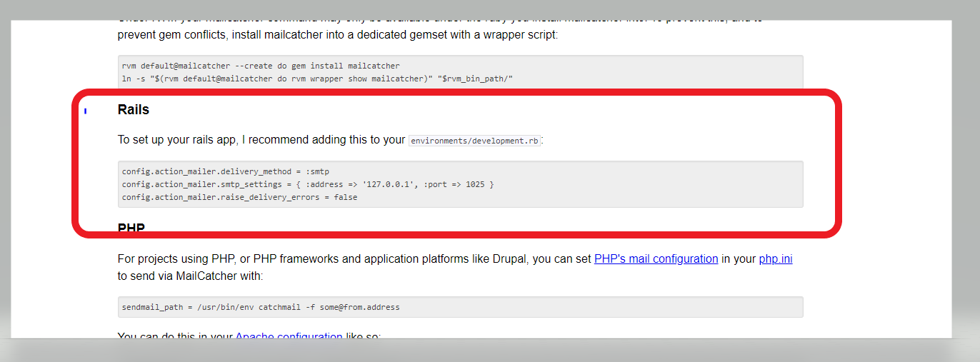Click the raise_delivery_errors = false code line
The image size is (980, 362).
click(240, 197)
